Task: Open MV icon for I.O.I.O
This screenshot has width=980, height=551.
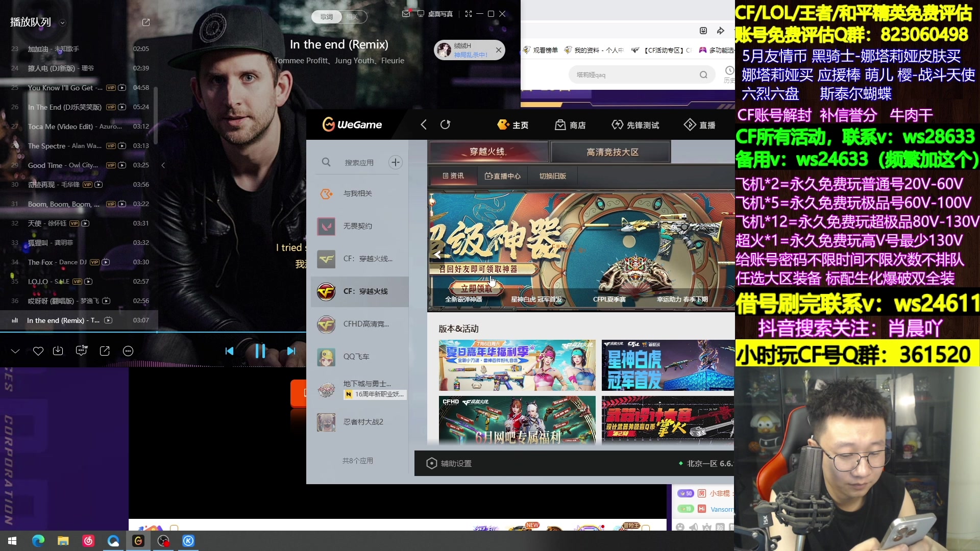Action: [x=88, y=282]
